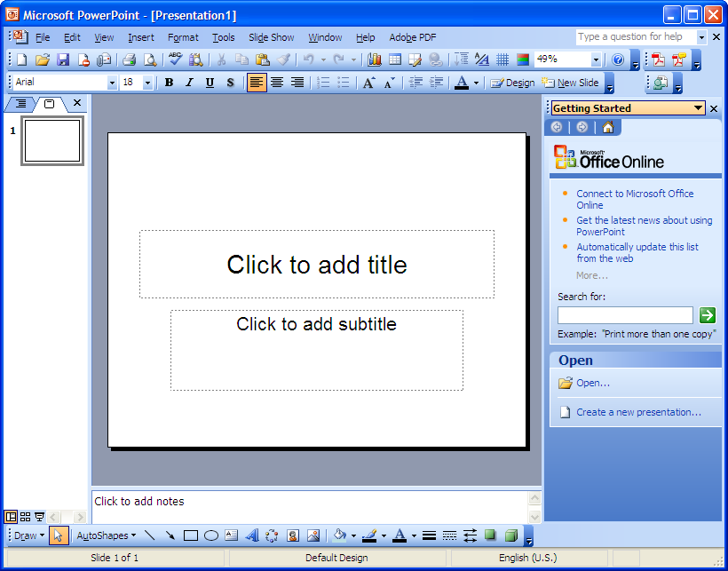728x571 pixels.
Task: Open the font size 18 dropdown
Action: tap(147, 83)
